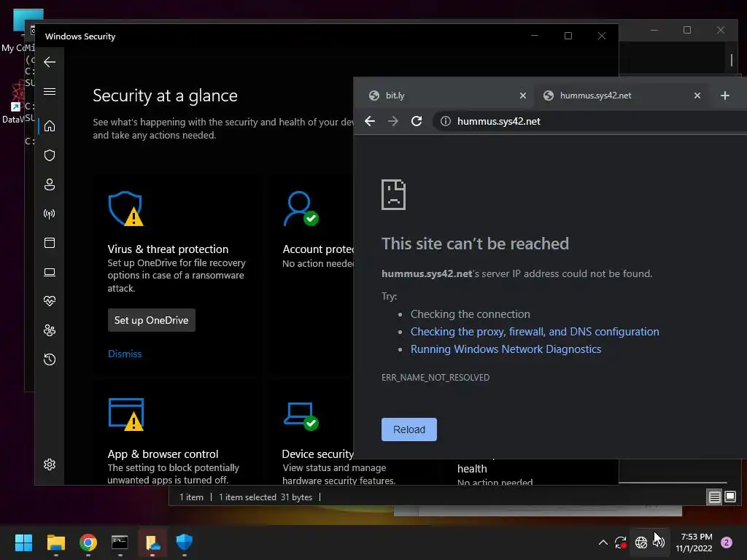Image resolution: width=747 pixels, height=560 pixels.
Task: Open Windows Start menu
Action: [23, 542]
